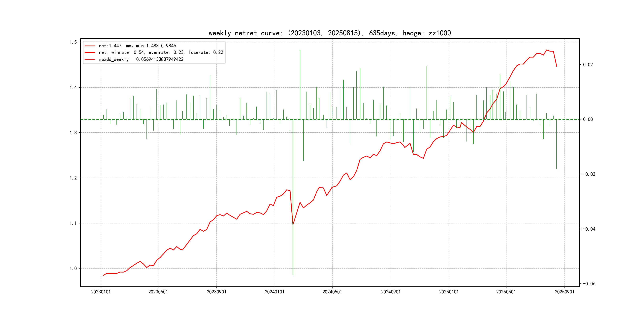Select the maxdd_weekly legend label text
The width and height of the screenshot is (644, 322).
(141, 59)
